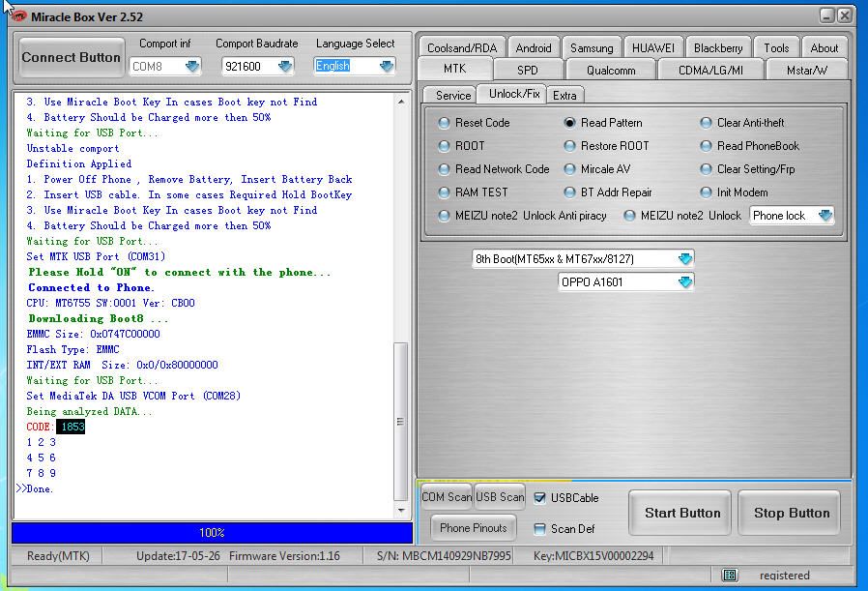Screen dimensions: 868x591
Task: Expand the OPPO A1601 model dropdown
Action: [x=684, y=281]
